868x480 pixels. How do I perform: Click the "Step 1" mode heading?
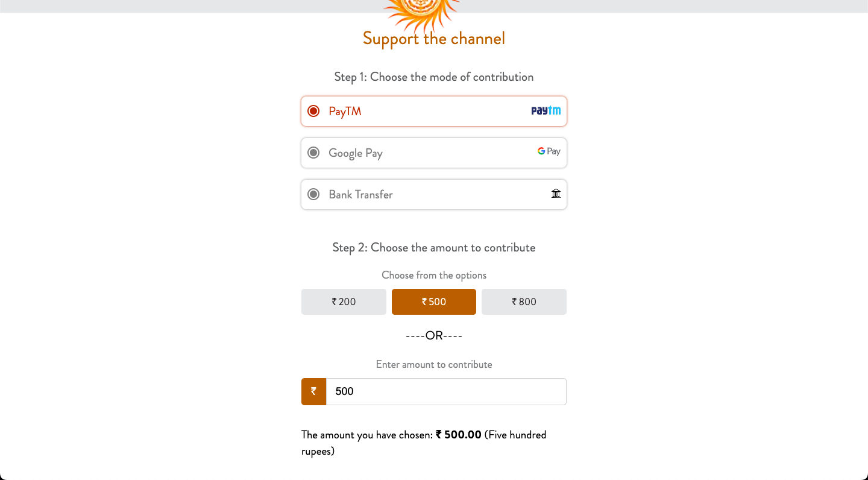point(434,77)
